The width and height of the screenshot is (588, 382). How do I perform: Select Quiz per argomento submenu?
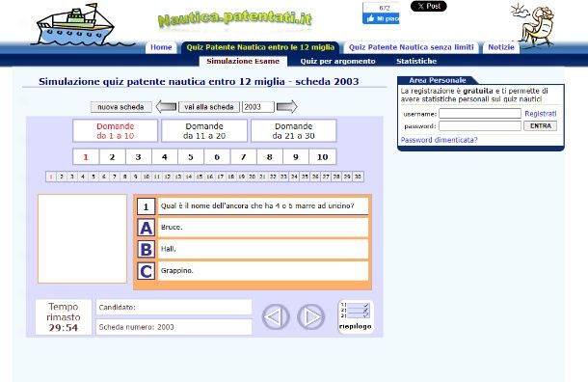(x=337, y=61)
